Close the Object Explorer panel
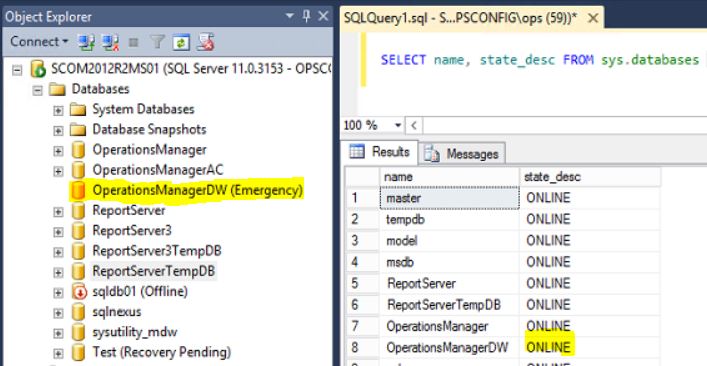The width and height of the screenshot is (707, 366). pyautogui.click(x=323, y=17)
